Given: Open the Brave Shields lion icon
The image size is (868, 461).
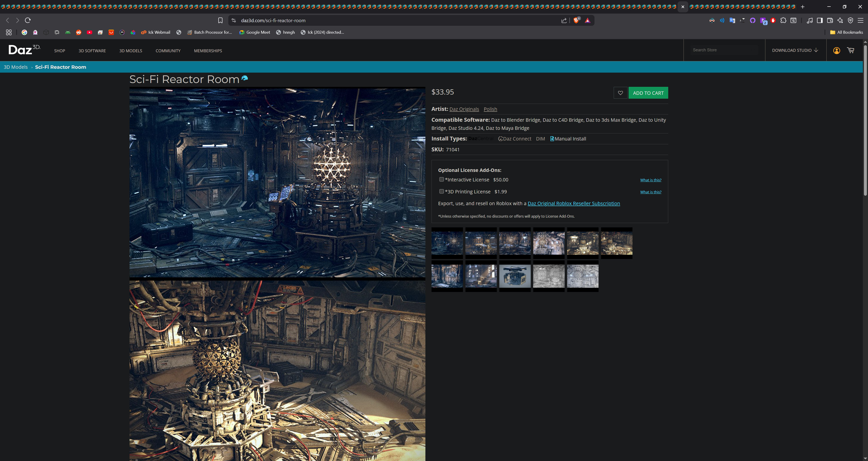Looking at the screenshot, I should (x=577, y=20).
